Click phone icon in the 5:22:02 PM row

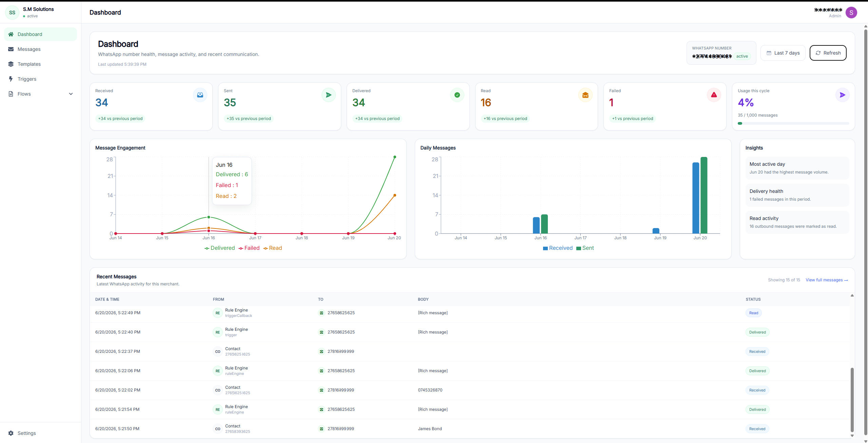(x=321, y=390)
